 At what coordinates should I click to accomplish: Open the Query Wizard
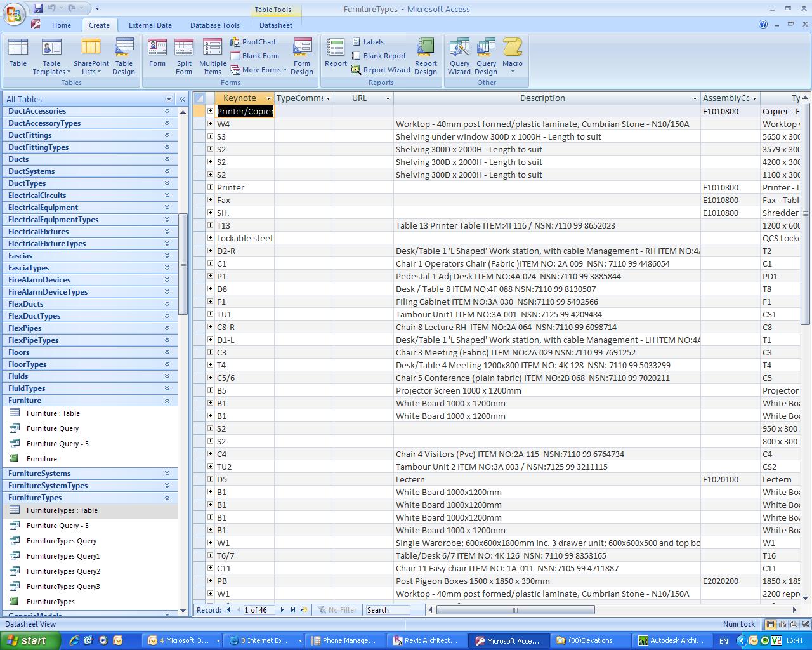pos(459,56)
